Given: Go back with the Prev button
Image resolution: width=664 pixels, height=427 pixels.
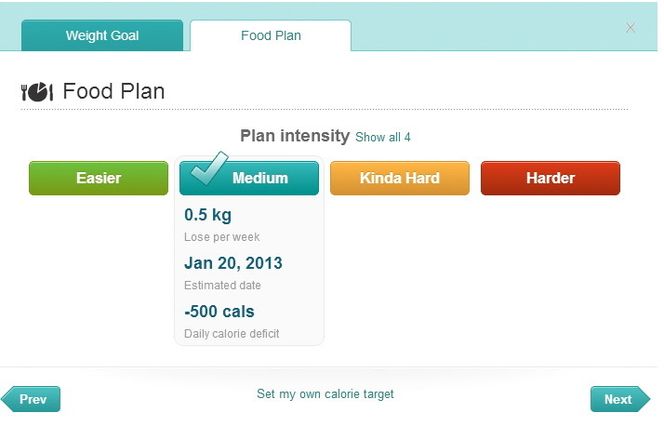Looking at the screenshot, I should pyautogui.click(x=31, y=399).
